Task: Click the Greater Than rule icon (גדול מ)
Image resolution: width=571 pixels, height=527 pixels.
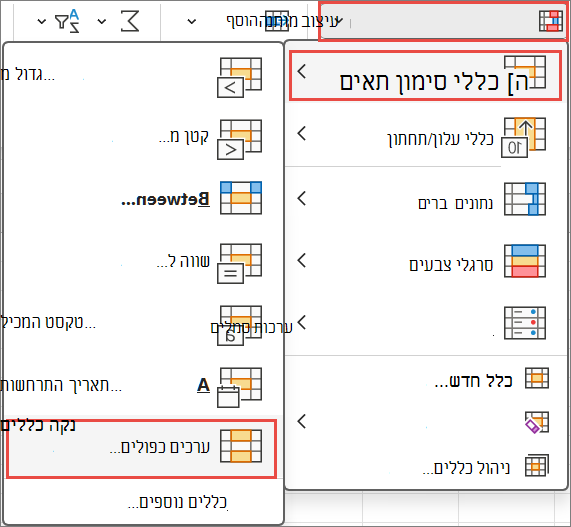Action: tap(240, 78)
